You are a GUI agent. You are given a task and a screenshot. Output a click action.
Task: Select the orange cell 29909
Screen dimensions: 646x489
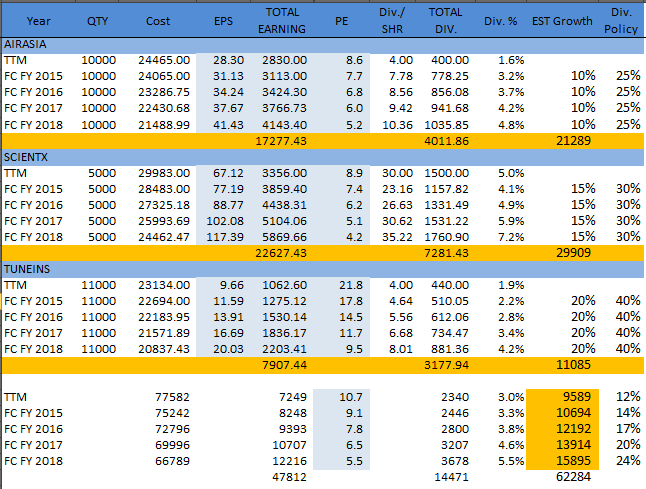point(573,253)
